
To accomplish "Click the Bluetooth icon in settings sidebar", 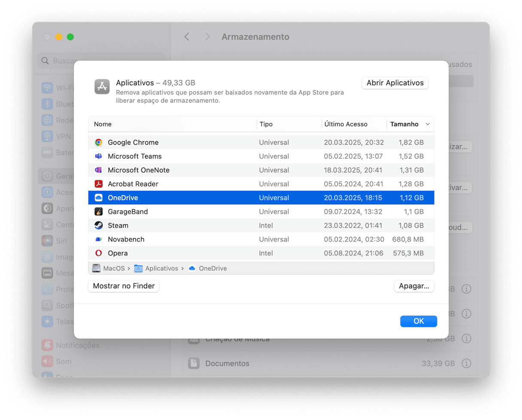I will click(47, 104).
